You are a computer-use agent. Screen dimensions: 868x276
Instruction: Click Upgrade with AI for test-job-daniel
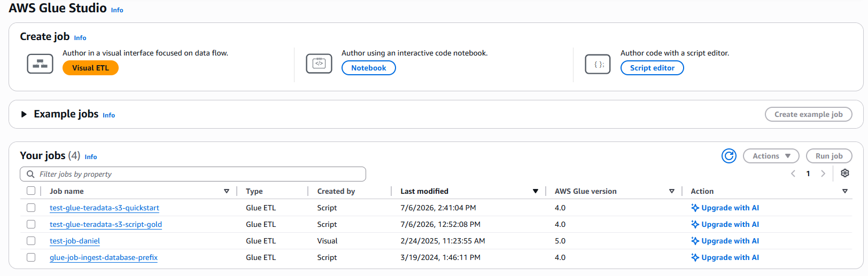[x=725, y=241]
